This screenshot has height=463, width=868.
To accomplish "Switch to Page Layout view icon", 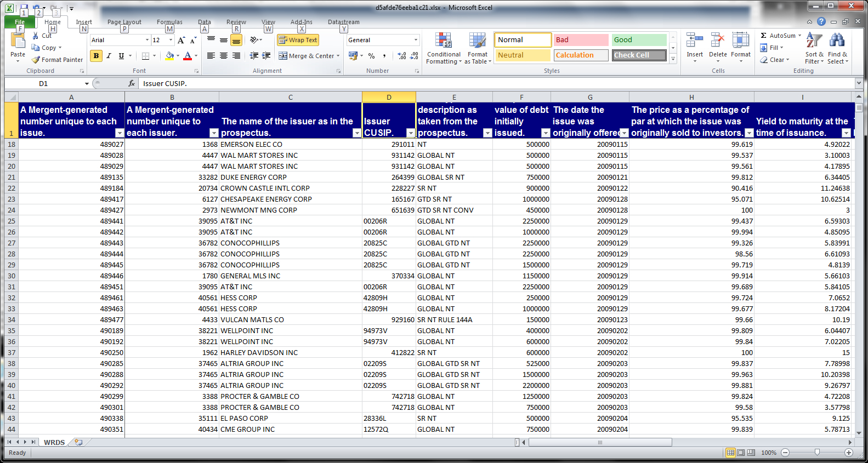I will 741,453.
